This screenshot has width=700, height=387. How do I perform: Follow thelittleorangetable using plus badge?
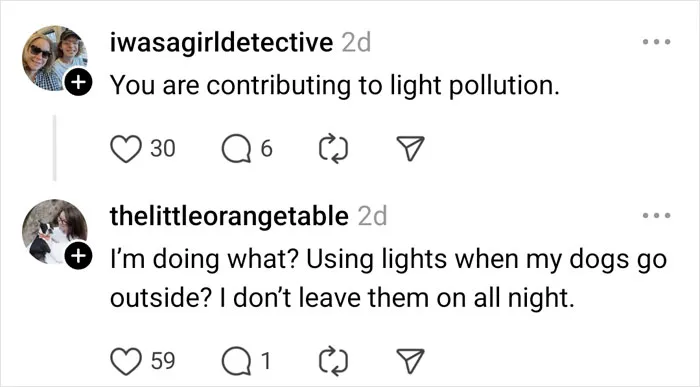click(78, 256)
